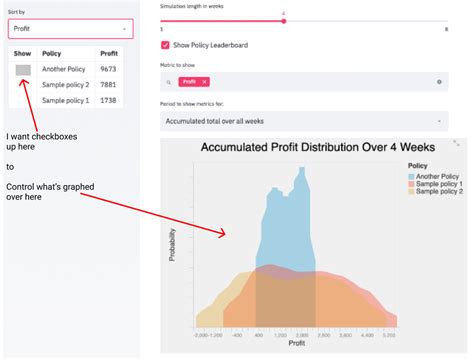This screenshot has height=360, width=474.
Task: Click the tan Sample policy 2 legend swatch
Action: pos(411,191)
